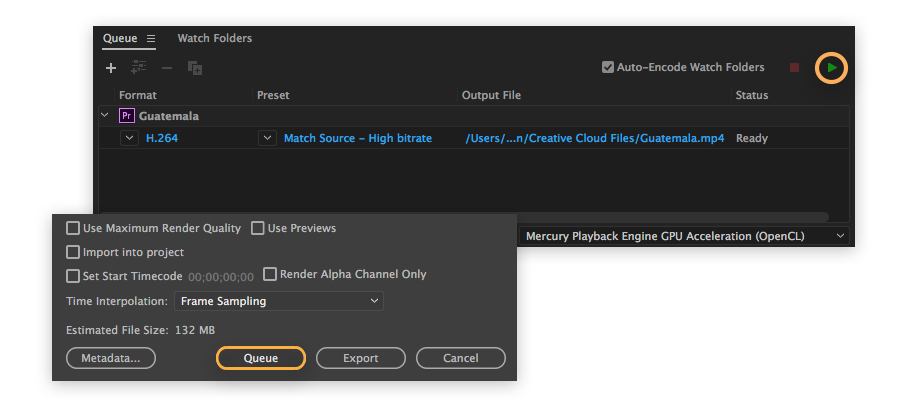Open the H.264 format dropdown arrow

(x=129, y=138)
